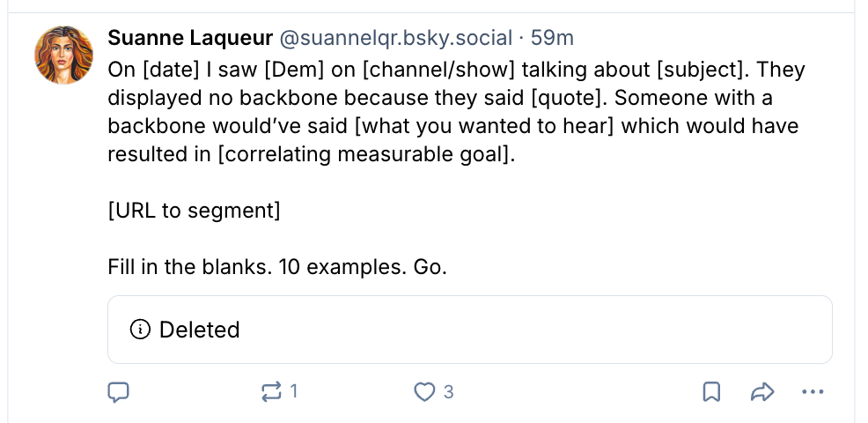This screenshot has width=868, height=423.
Task: Click the "[URL to segment]" line
Action: [x=194, y=210]
